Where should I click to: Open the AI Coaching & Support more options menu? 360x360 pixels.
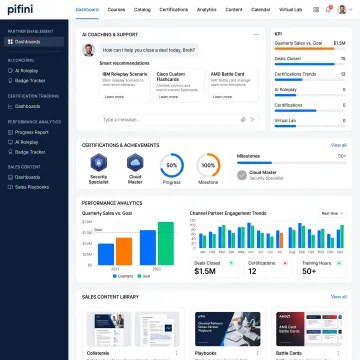(x=256, y=35)
